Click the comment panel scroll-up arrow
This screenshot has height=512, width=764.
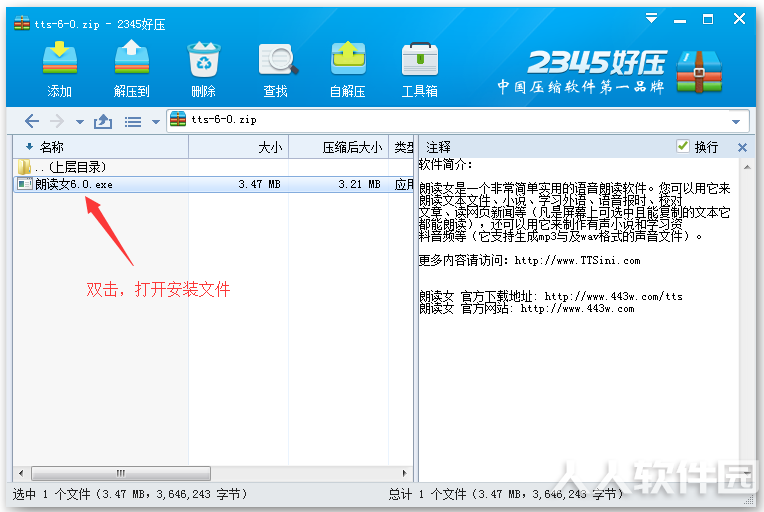pos(747,167)
